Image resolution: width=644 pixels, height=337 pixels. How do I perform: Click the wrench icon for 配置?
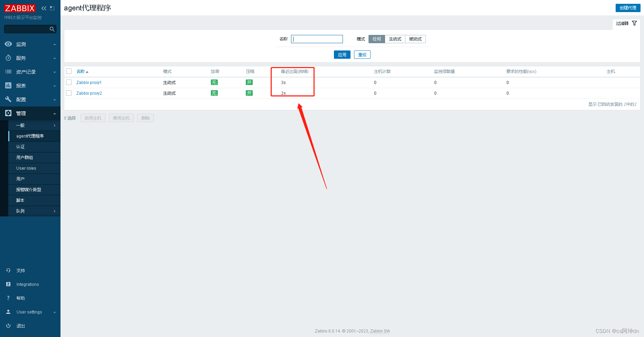click(8, 99)
